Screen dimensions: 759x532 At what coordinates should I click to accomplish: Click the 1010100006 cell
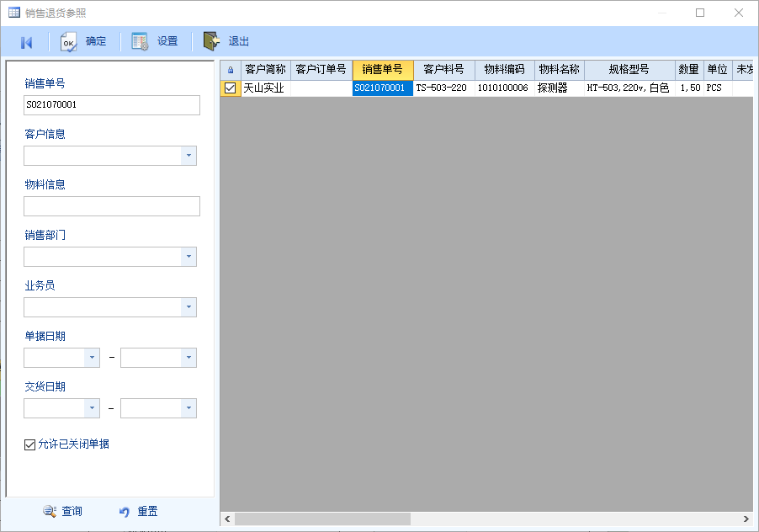tap(504, 88)
